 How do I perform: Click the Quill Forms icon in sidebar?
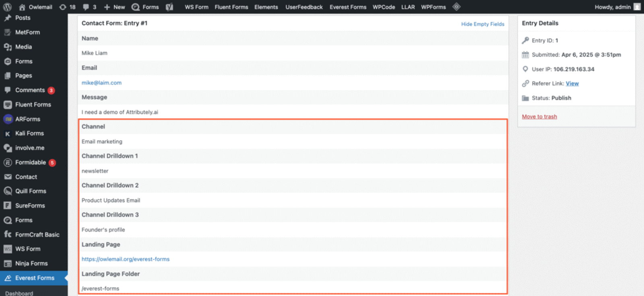point(8,191)
